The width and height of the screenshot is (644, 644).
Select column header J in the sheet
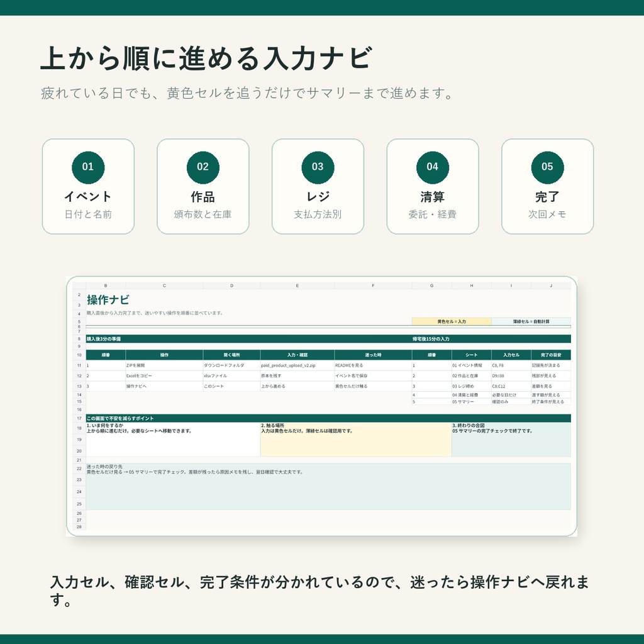(551, 286)
